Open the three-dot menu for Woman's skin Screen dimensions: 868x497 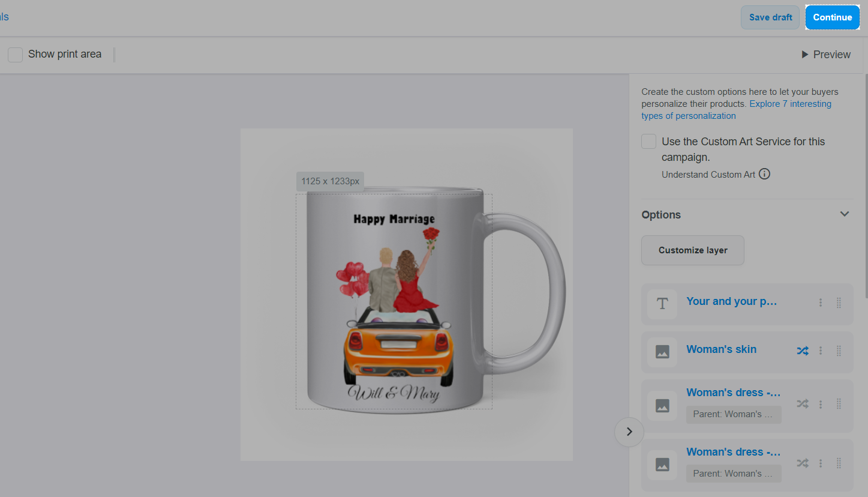pos(821,351)
